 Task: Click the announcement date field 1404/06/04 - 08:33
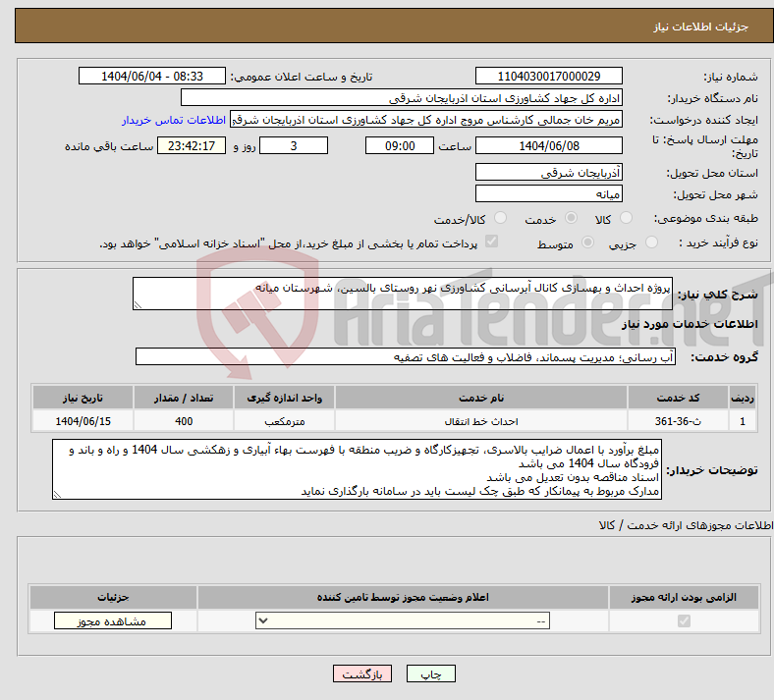(152, 76)
